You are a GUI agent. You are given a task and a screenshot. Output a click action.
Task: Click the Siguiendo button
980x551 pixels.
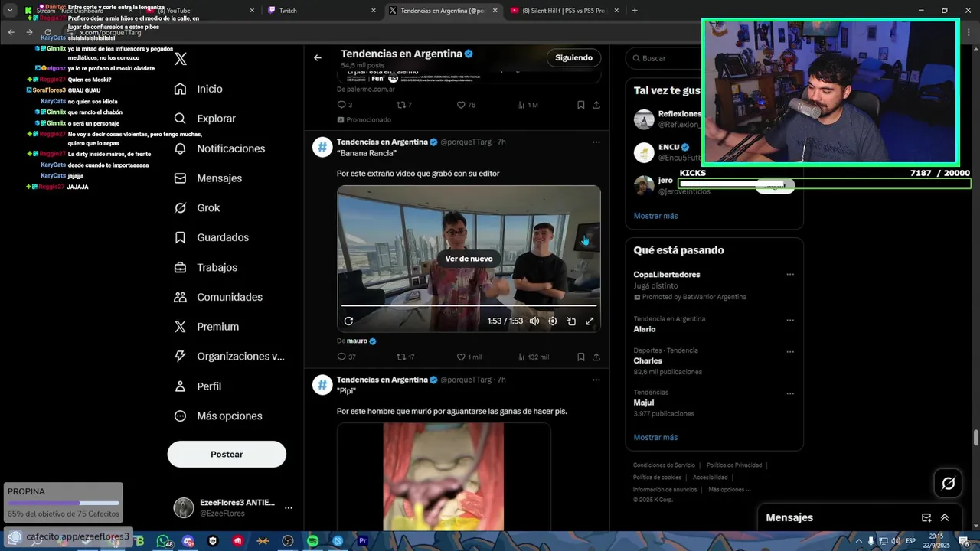[574, 57]
